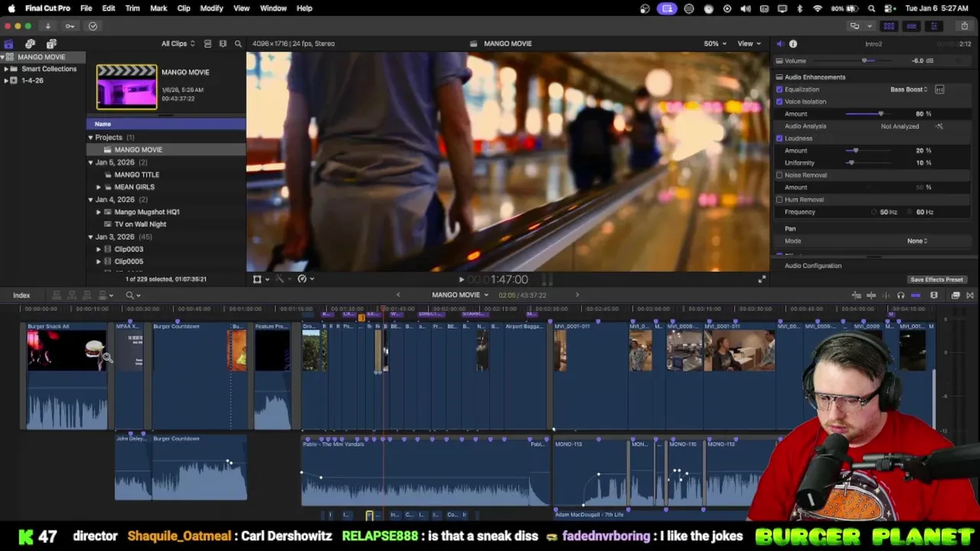Toggle the Equalization checkbox
The height and width of the screenshot is (551, 980).
(779, 90)
